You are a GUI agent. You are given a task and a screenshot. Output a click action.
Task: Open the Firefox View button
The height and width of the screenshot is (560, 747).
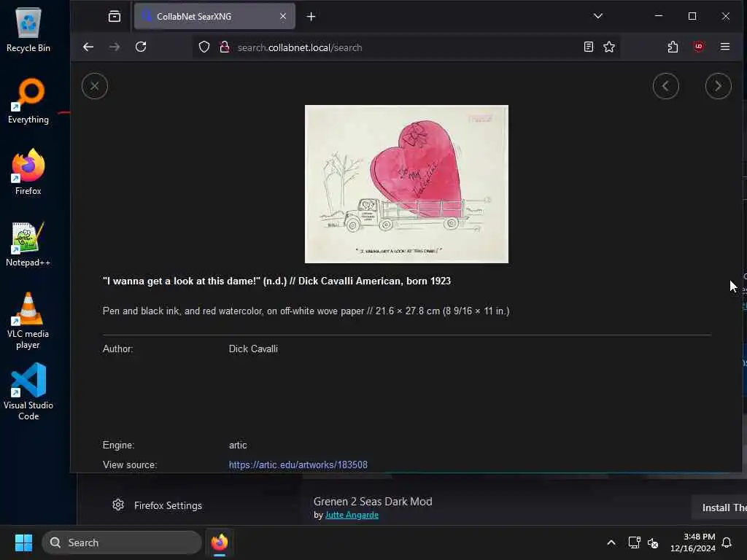tap(115, 17)
